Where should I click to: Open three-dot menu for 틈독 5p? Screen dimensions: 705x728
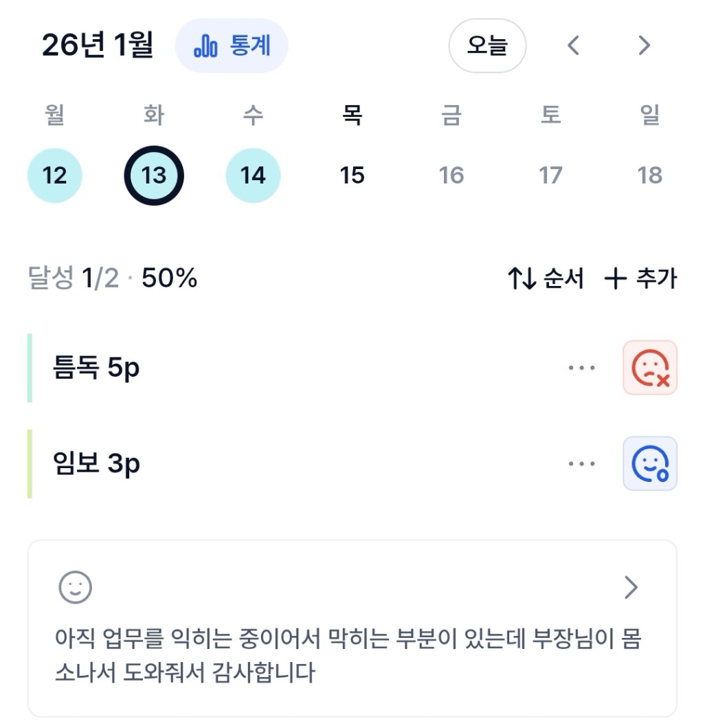(581, 368)
